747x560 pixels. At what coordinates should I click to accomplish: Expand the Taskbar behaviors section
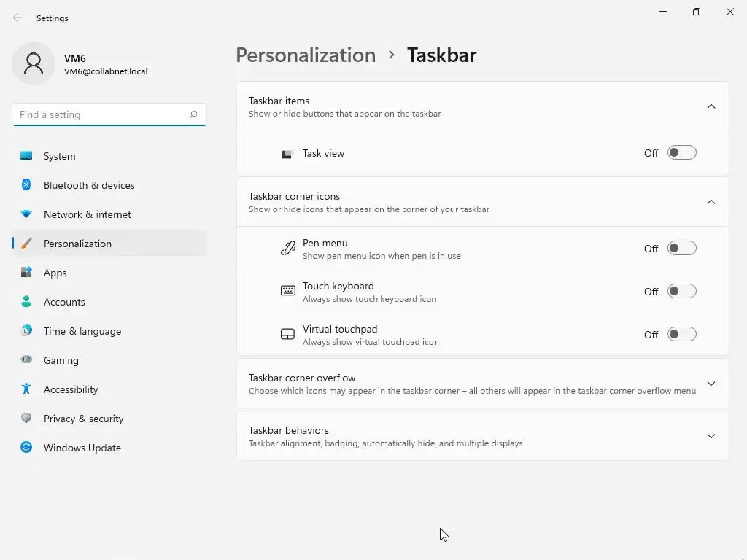711,436
